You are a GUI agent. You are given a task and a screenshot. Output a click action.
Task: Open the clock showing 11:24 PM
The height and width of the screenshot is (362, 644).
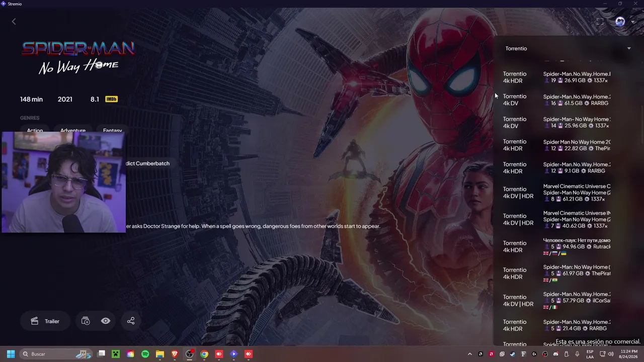628,354
